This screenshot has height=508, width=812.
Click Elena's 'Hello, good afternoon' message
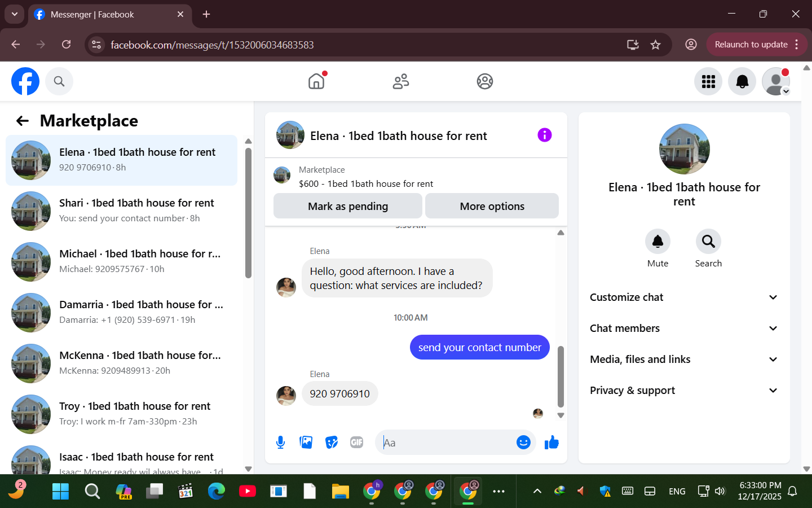397,278
